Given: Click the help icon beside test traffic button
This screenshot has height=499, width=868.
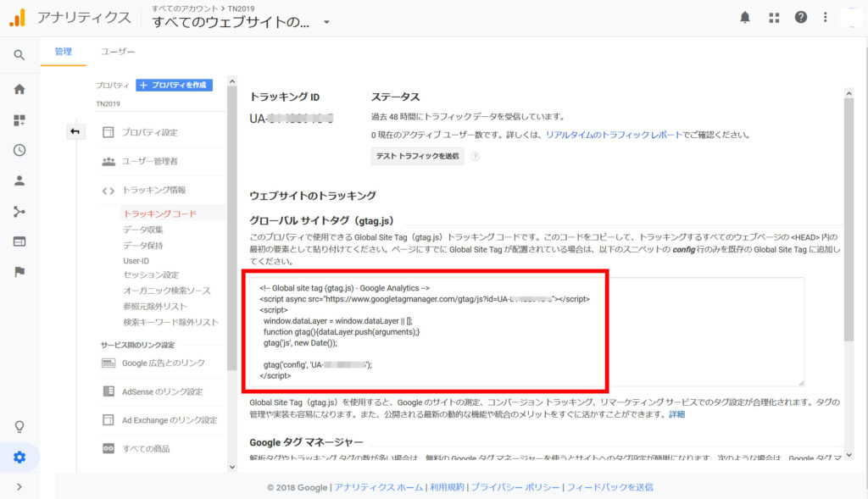Looking at the screenshot, I should [x=475, y=157].
